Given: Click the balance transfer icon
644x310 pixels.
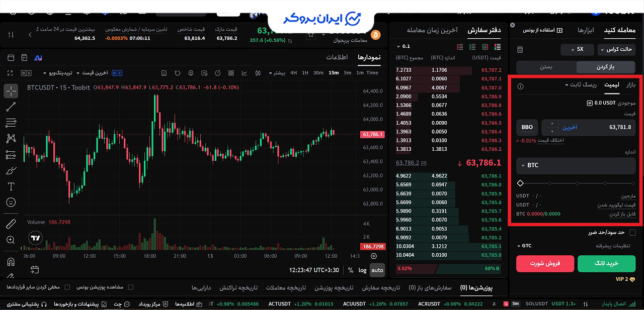Looking at the screenshot, I should coord(590,103).
